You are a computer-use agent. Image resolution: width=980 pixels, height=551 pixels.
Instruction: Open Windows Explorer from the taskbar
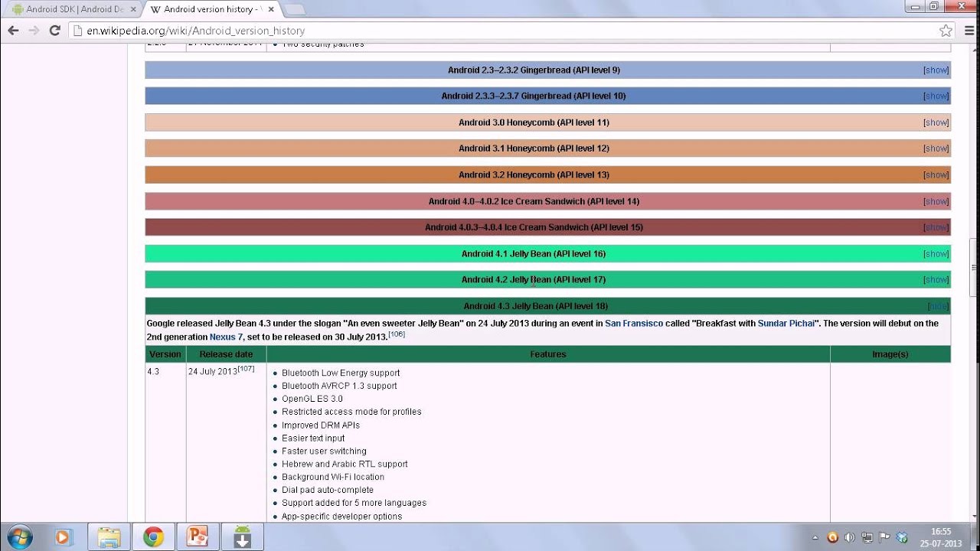click(109, 537)
